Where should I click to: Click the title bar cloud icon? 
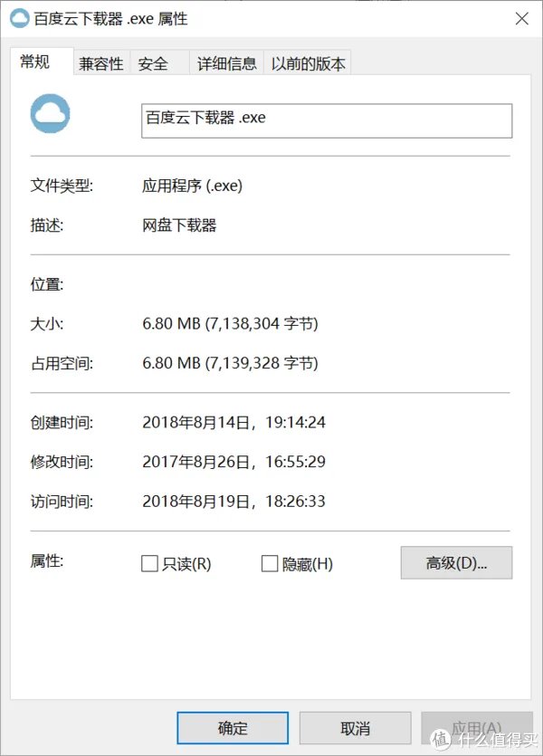point(20,18)
